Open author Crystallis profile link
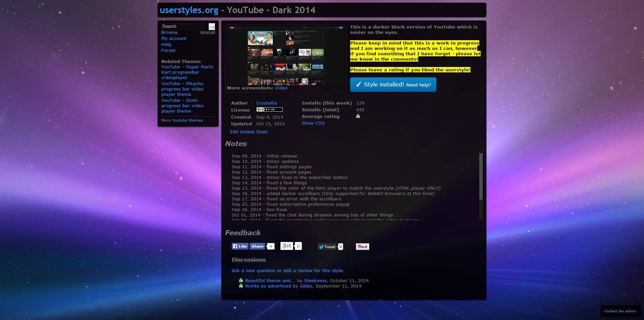The image size is (644, 320). (267, 103)
